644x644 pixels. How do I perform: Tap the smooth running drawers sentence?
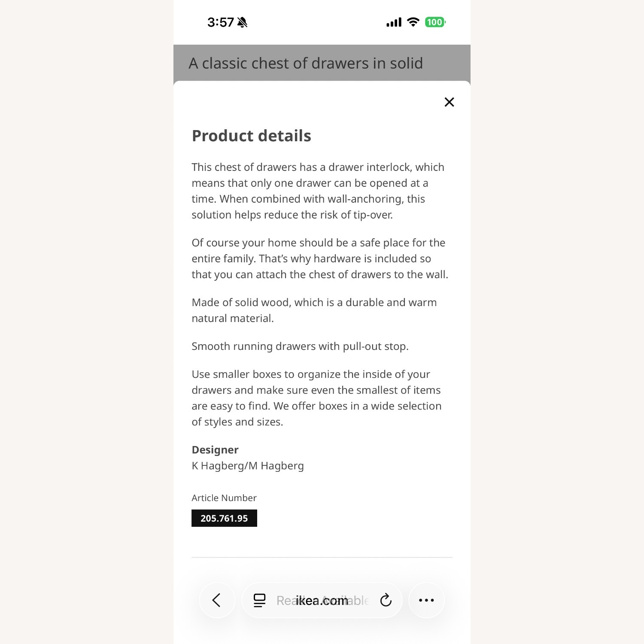(x=300, y=346)
